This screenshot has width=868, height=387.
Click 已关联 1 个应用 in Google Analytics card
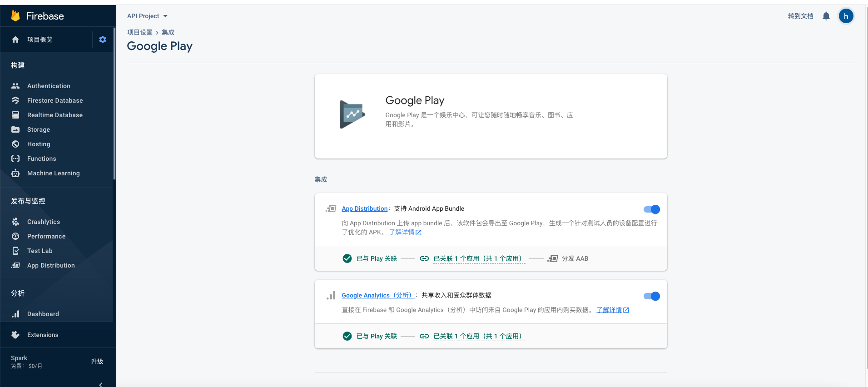pos(479,336)
